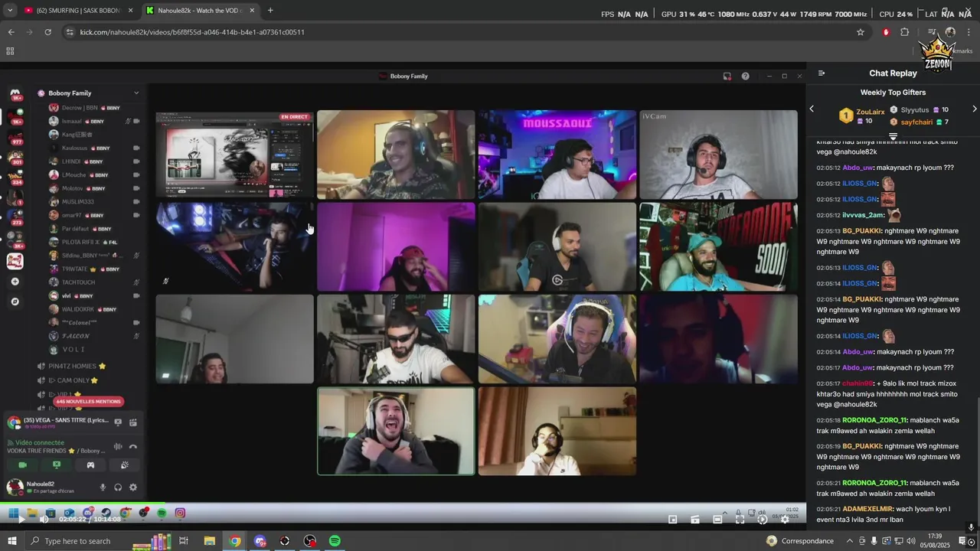Click user LMouche in voice list
The height and width of the screenshot is (551, 980).
(x=74, y=175)
